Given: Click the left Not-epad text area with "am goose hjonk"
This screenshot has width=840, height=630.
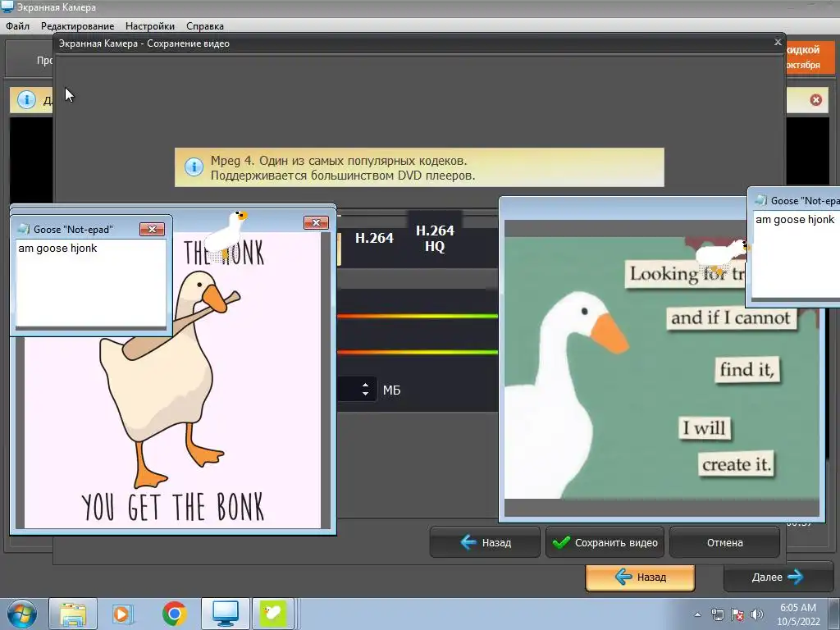Looking at the screenshot, I should coord(91,283).
